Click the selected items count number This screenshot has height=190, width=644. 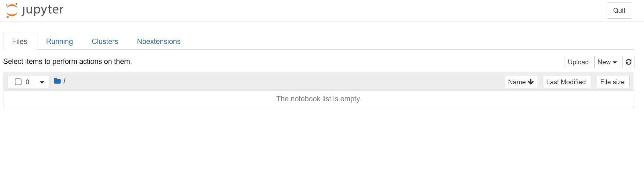click(x=28, y=82)
